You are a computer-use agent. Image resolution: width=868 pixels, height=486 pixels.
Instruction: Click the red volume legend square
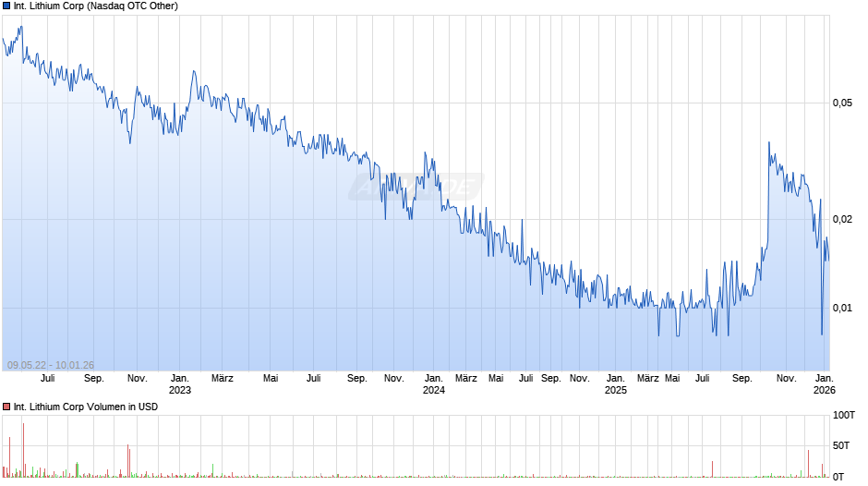(6, 407)
